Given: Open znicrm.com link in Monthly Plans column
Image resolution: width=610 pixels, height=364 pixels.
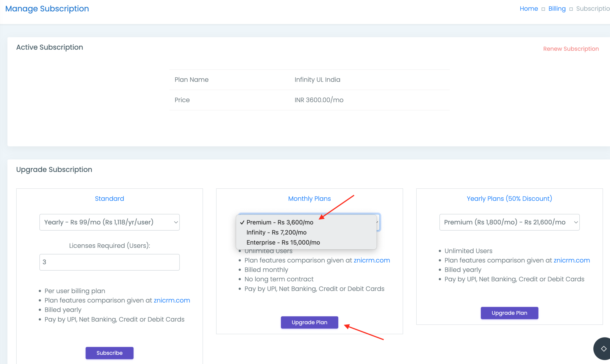Looking at the screenshot, I should pos(372,260).
